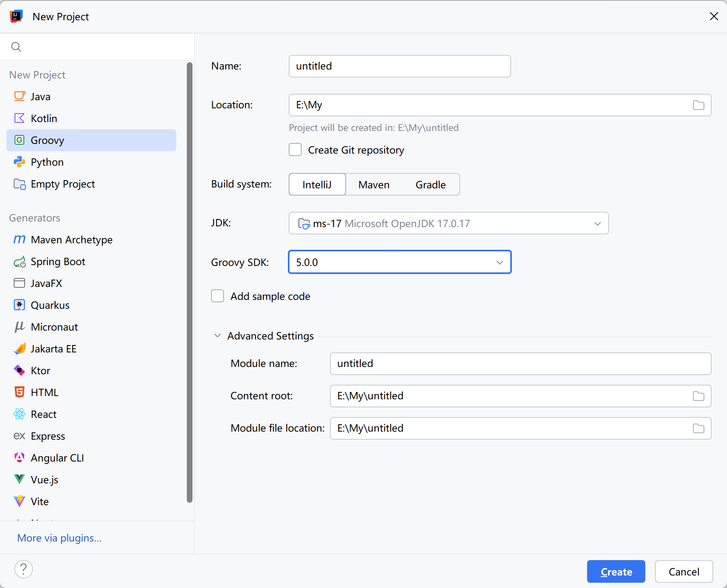Image resolution: width=727 pixels, height=588 pixels.
Task: Open the JDK dropdown
Action: (597, 223)
